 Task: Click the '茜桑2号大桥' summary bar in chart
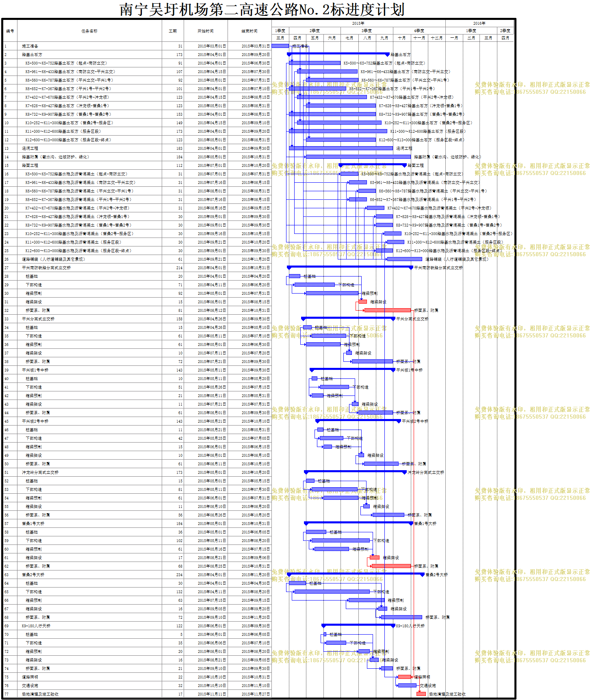pyautogui.click(x=356, y=575)
